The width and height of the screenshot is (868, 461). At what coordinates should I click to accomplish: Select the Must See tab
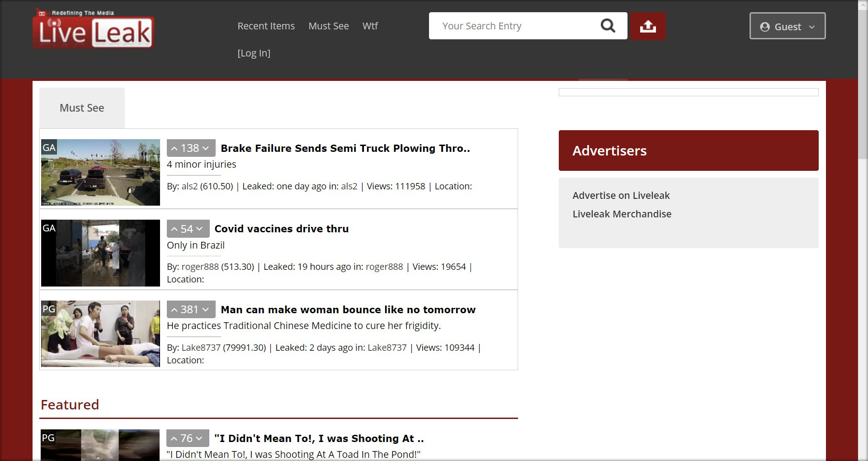pos(82,108)
